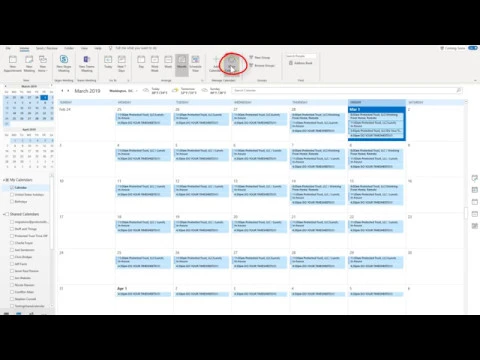The image size is (480, 360).
Task: Show the Next 7 Days view
Action: point(122,63)
